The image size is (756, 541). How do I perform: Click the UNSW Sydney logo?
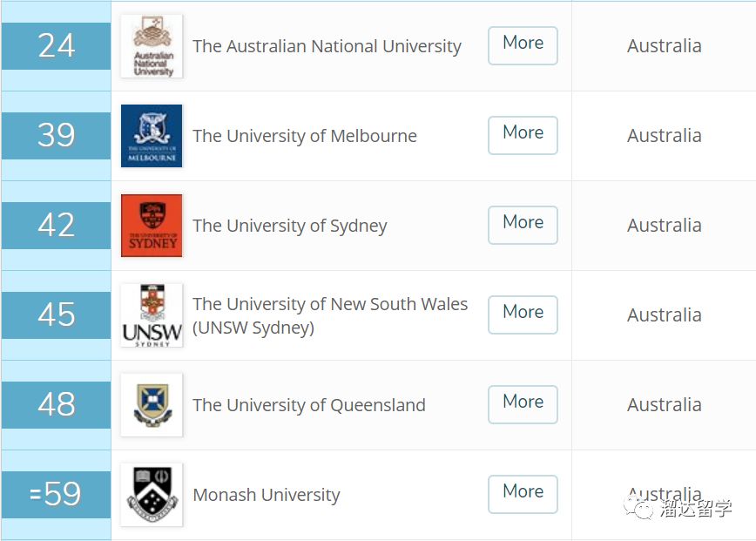click(152, 315)
